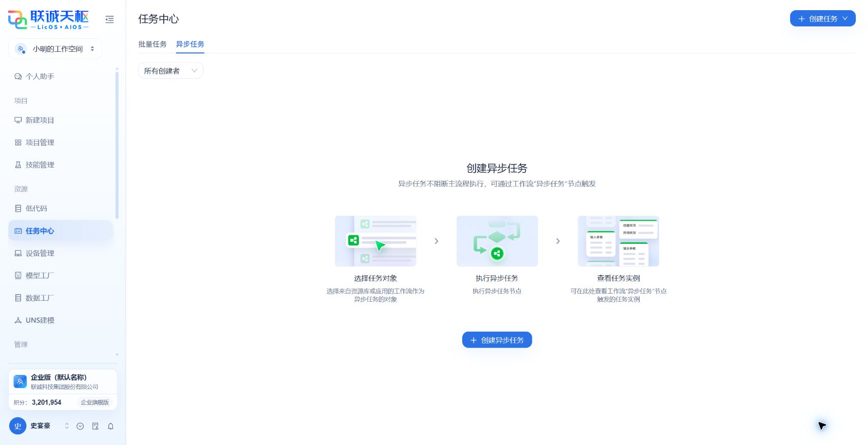Image resolution: width=868 pixels, height=445 pixels.
Task: Click the enterprise team icon in 企业版 card
Action: 20,382
